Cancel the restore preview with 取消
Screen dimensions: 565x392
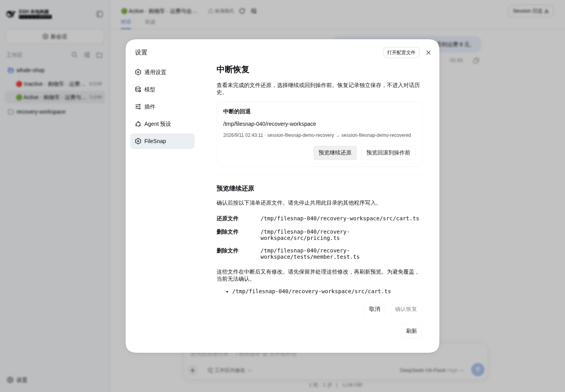coord(375,309)
